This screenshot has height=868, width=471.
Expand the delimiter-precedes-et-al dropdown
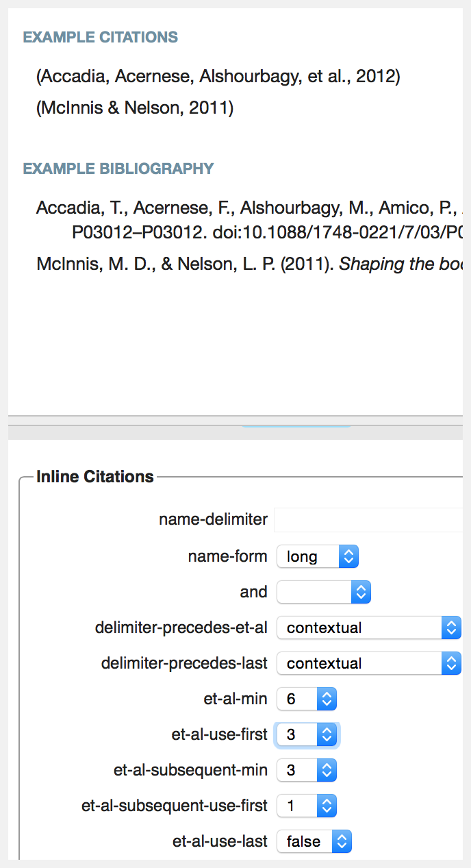point(368,628)
